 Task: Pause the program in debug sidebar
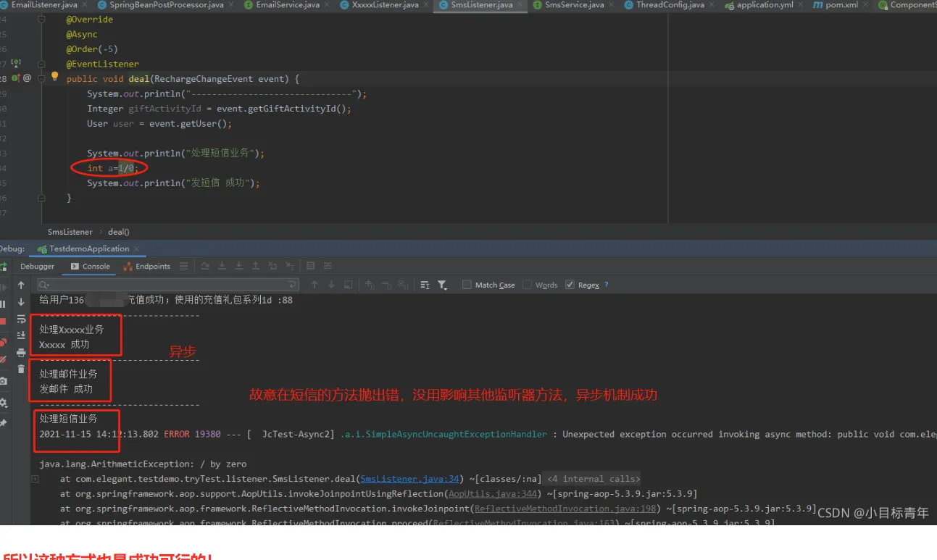pyautogui.click(x=4, y=304)
